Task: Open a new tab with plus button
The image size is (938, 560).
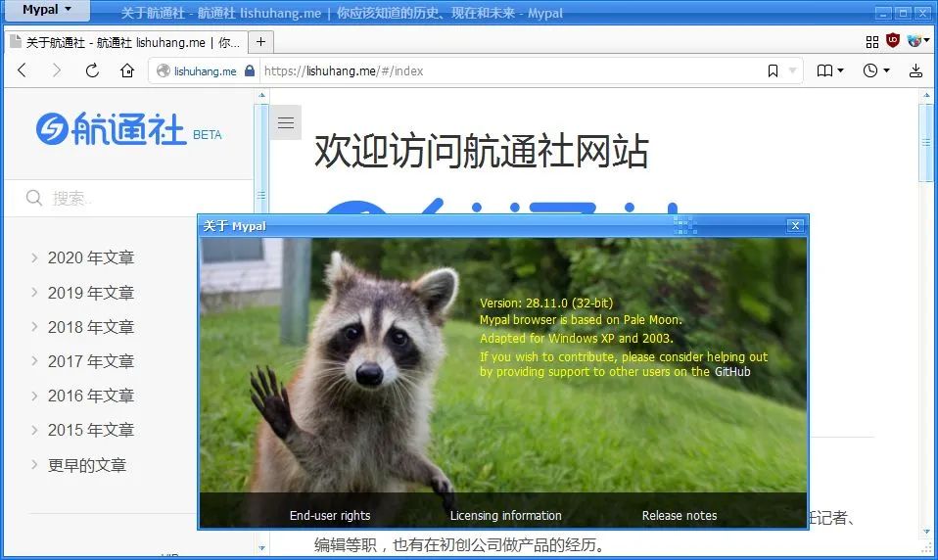Action: click(x=261, y=42)
